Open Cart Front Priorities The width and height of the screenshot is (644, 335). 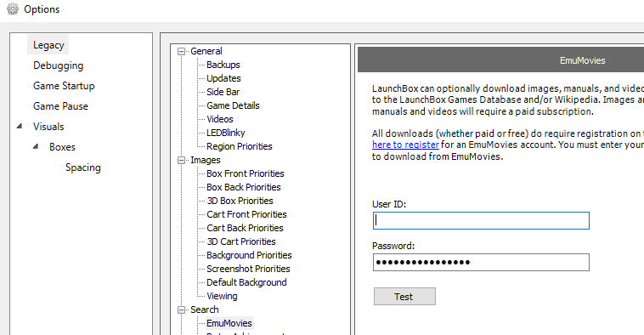(x=246, y=214)
